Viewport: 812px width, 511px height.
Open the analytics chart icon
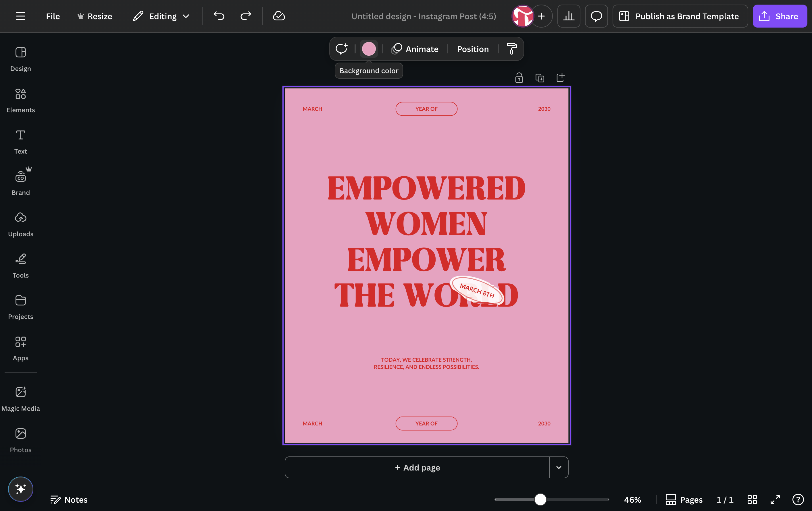[x=569, y=16]
